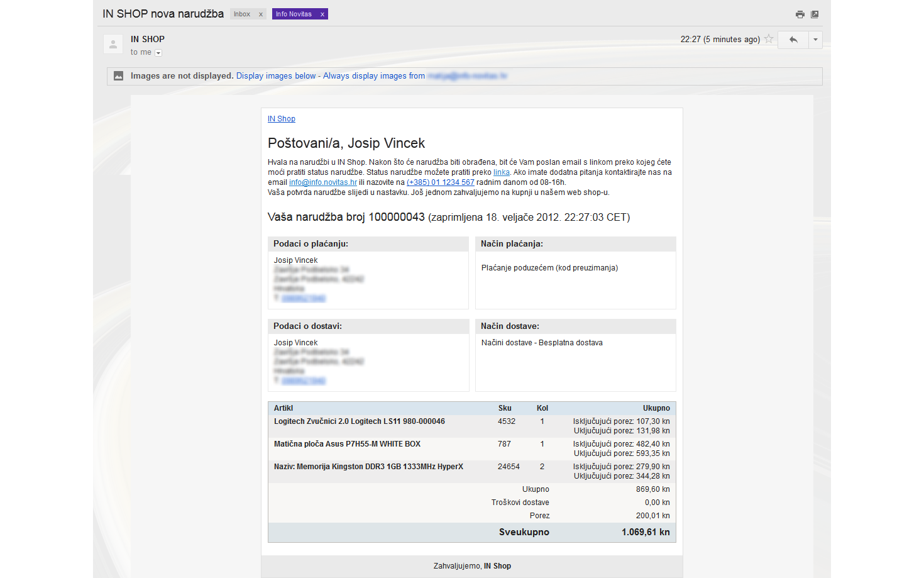The width and height of the screenshot is (924, 578).
Task: Click Sku value 24654
Action: point(509,467)
